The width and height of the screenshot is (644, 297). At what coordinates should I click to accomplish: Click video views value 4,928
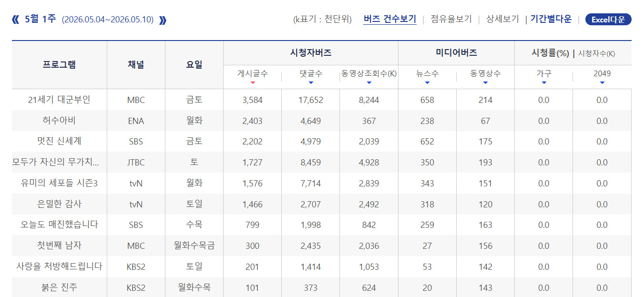coord(369,163)
